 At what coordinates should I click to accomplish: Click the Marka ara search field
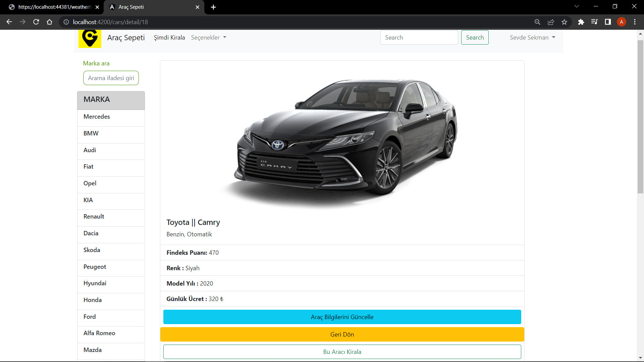click(x=111, y=78)
